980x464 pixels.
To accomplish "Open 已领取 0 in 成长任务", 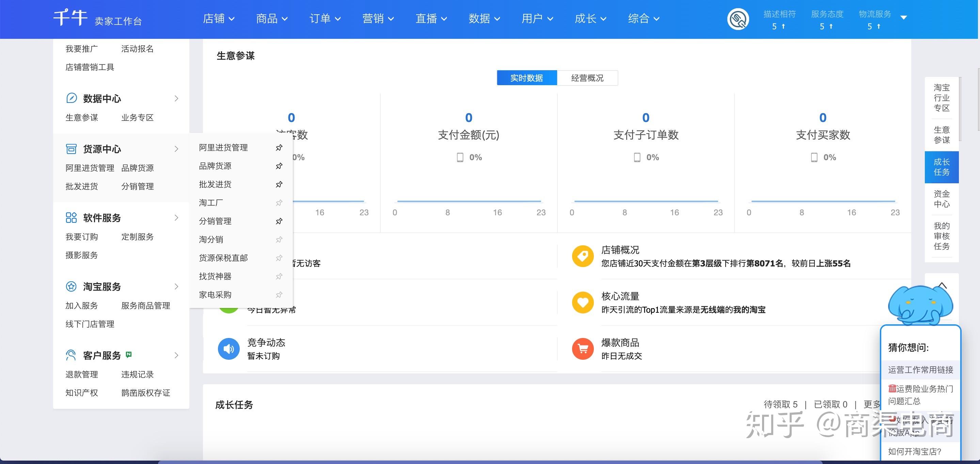I will [831, 404].
